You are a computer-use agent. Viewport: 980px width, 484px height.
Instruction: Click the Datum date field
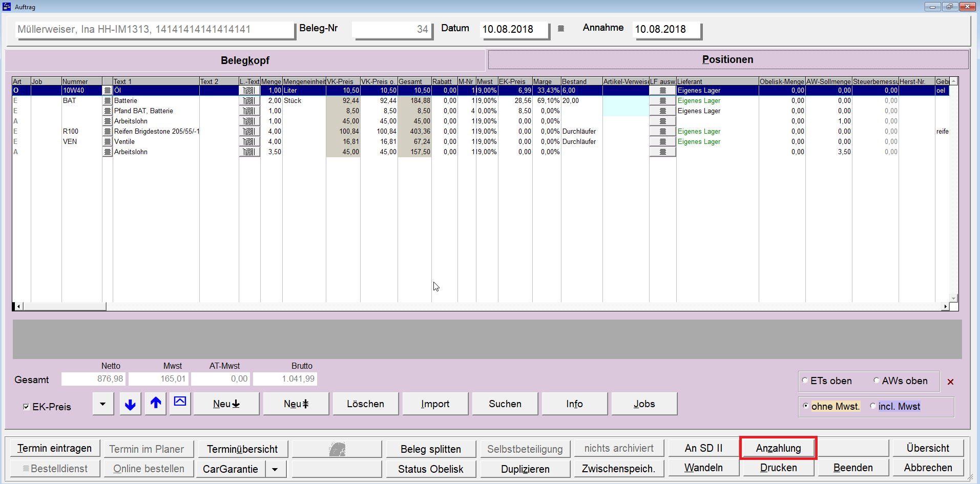tap(514, 29)
